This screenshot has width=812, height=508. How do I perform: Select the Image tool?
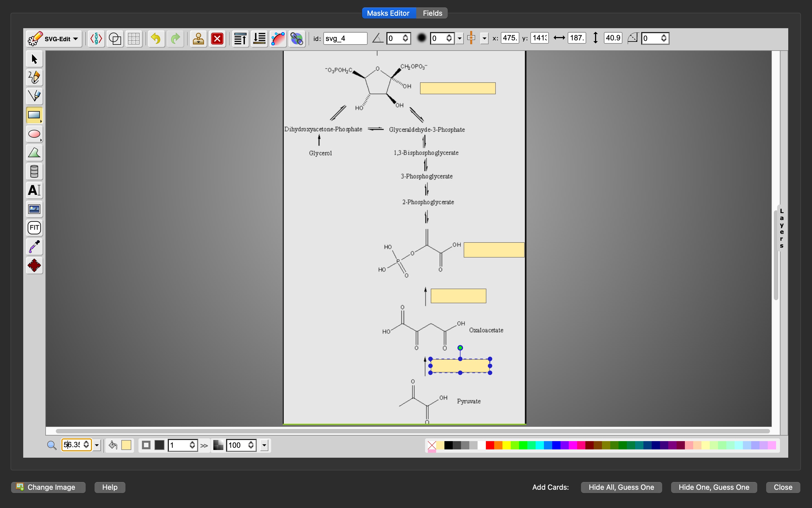[34, 209]
